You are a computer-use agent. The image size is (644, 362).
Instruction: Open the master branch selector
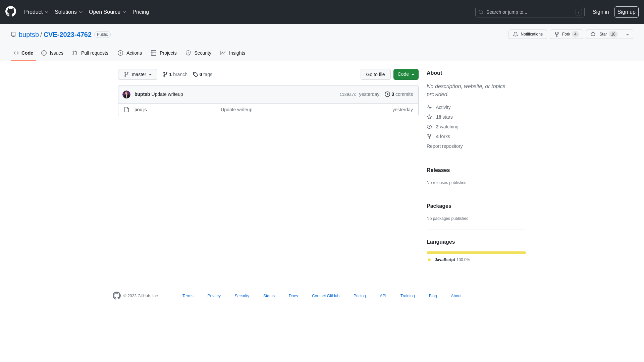138,74
